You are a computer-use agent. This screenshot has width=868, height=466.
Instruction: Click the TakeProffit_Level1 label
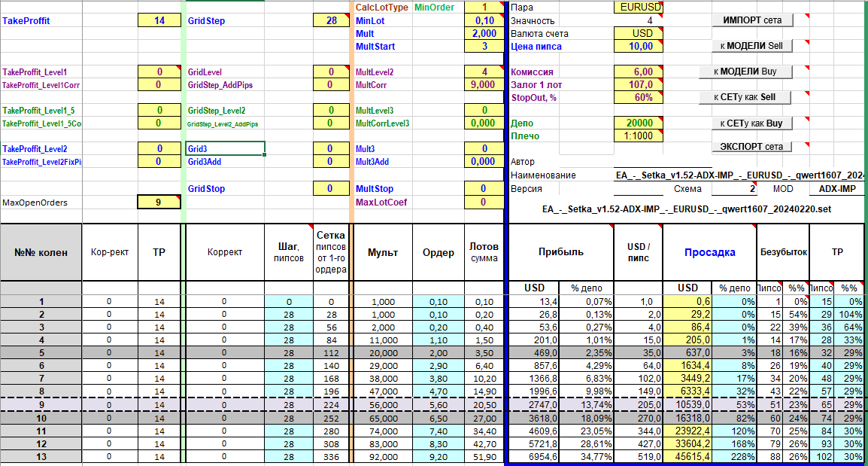click(x=35, y=72)
